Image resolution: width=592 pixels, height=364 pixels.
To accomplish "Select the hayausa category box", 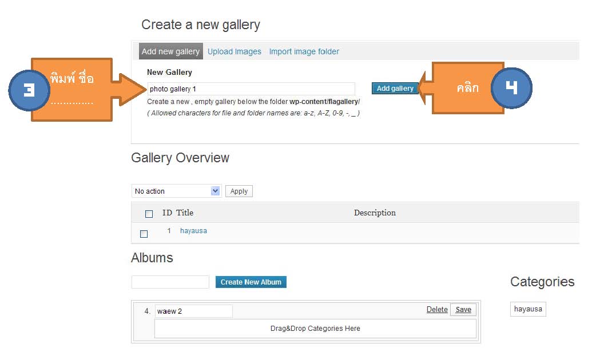I will click(528, 309).
